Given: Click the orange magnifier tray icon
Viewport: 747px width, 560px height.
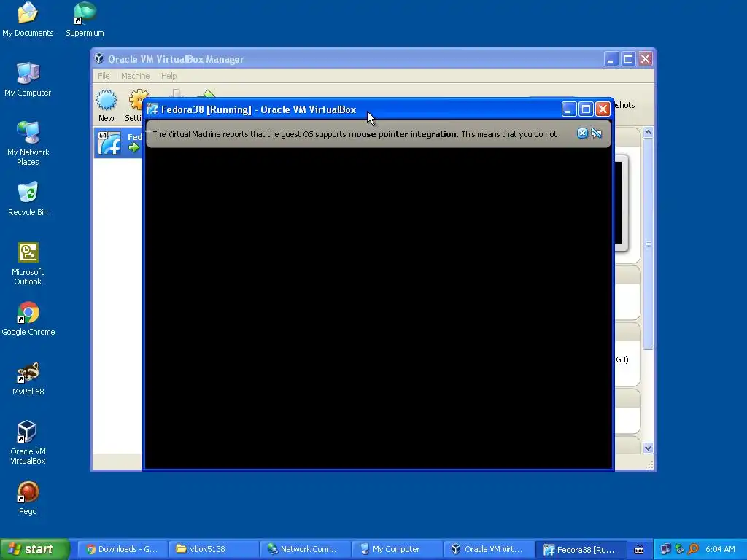Looking at the screenshot, I should click(x=693, y=549).
